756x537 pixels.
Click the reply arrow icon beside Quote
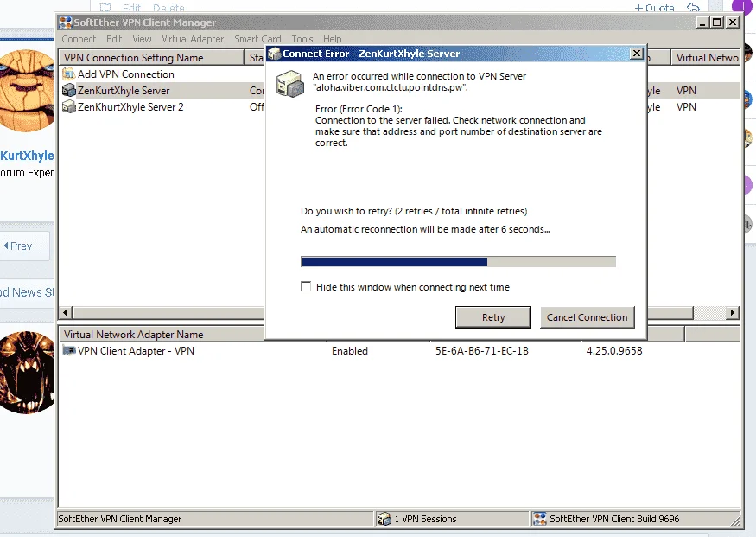693,7
